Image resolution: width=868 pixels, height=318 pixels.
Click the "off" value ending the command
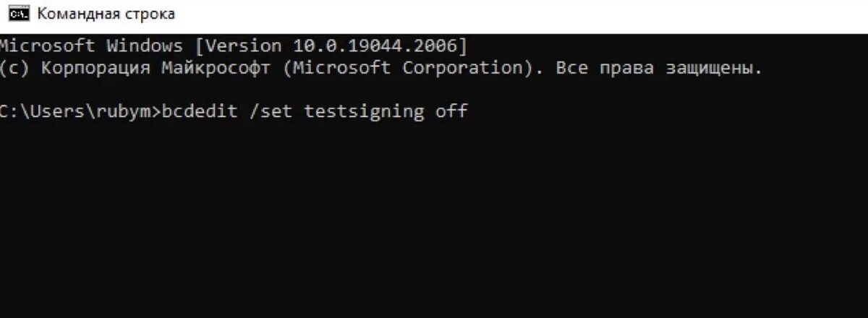452,111
